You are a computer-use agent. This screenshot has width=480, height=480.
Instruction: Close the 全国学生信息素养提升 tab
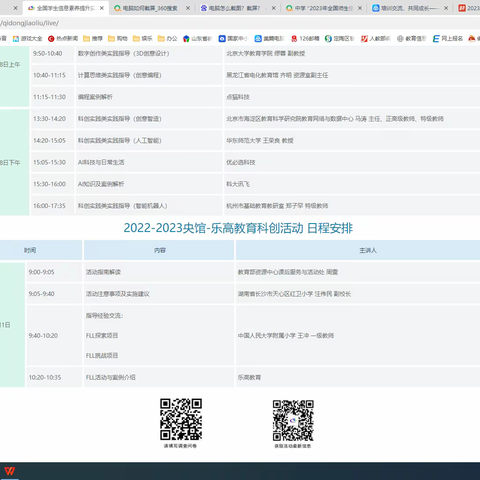pyautogui.click(x=102, y=8)
